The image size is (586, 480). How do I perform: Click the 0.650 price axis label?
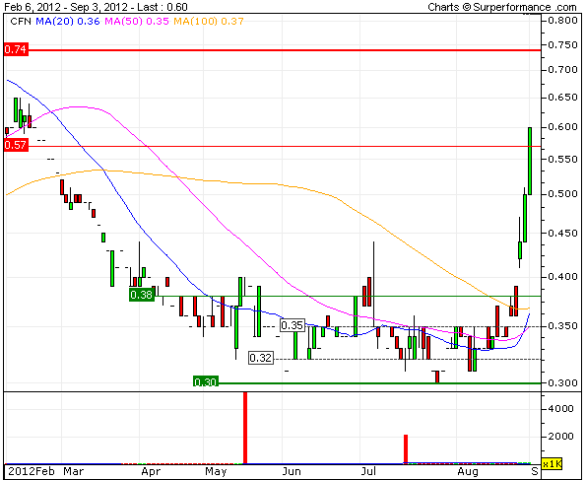click(563, 98)
